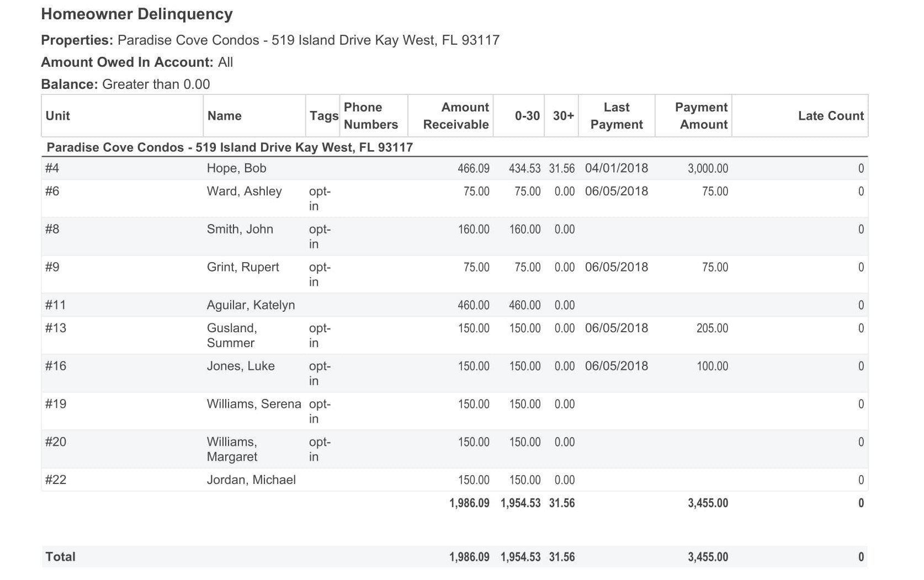This screenshot has height=580, width=924.
Task: Click the Late Count column header
Action: 830,116
